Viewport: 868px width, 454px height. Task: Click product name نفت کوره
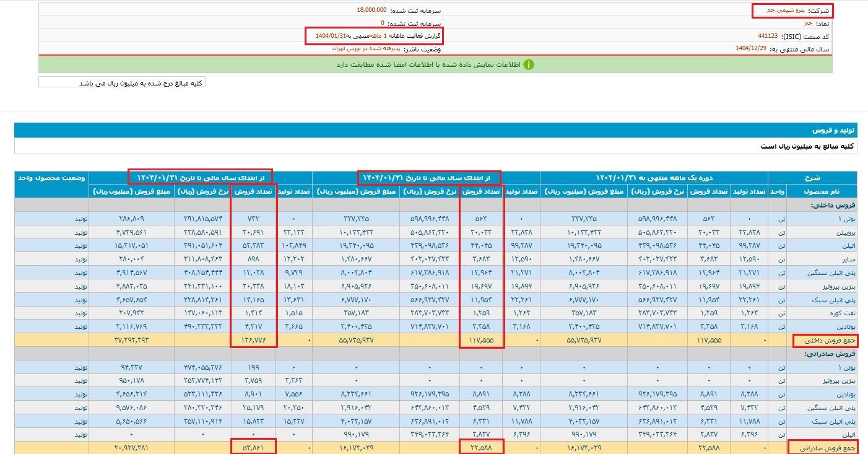point(842,313)
